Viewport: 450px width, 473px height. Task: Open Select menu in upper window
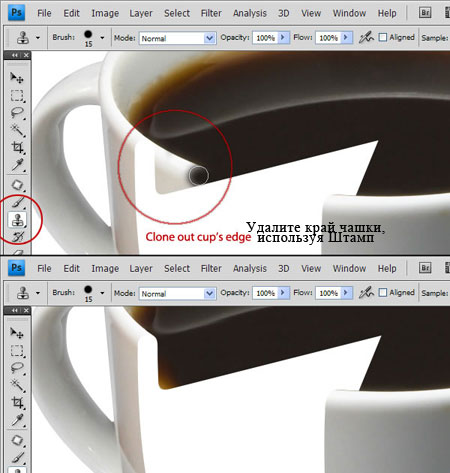pos(177,13)
